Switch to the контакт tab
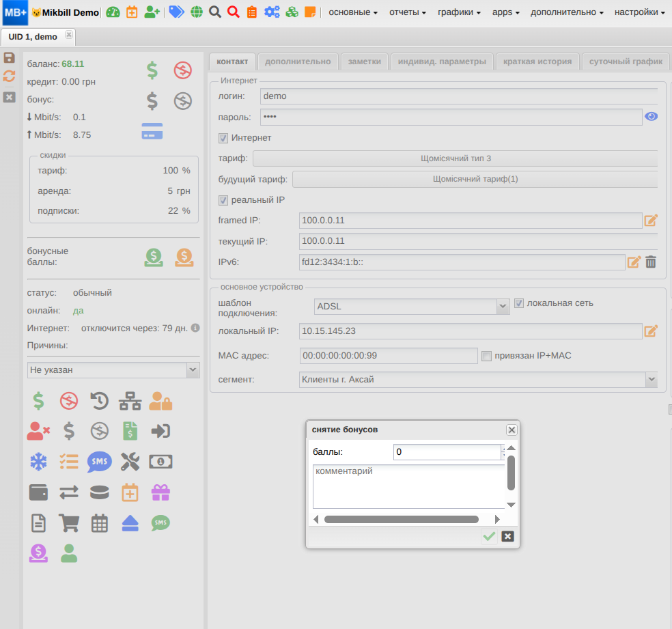Viewport: 672px width, 629px height. 232,61
